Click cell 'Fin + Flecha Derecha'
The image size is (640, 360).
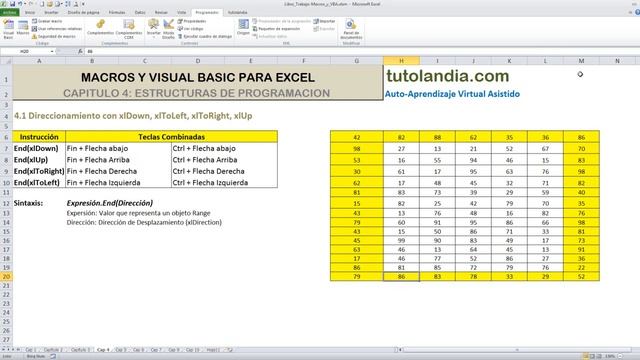point(118,171)
